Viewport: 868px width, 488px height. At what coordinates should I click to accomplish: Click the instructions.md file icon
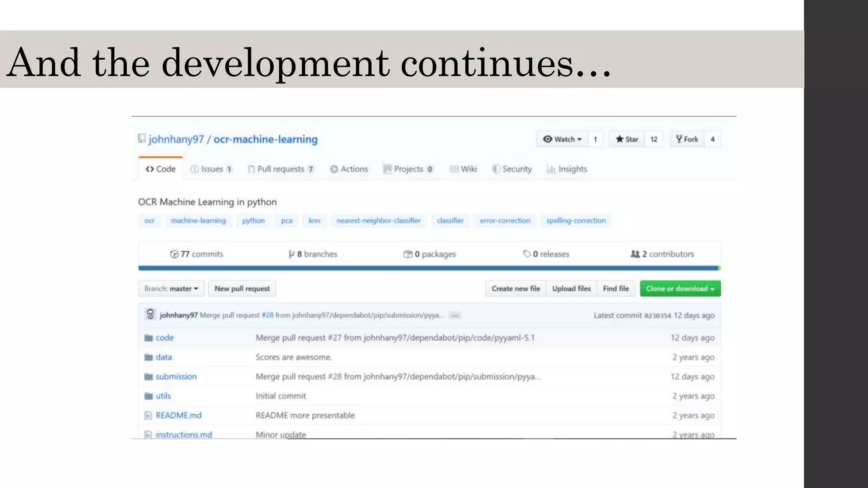click(148, 435)
